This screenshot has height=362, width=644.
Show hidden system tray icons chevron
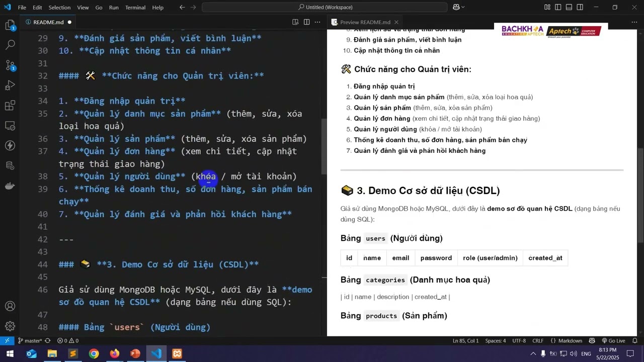[532, 354]
